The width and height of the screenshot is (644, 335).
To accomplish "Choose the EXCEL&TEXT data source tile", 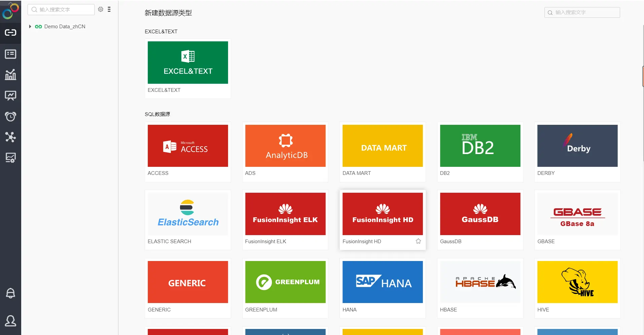I will (188, 69).
